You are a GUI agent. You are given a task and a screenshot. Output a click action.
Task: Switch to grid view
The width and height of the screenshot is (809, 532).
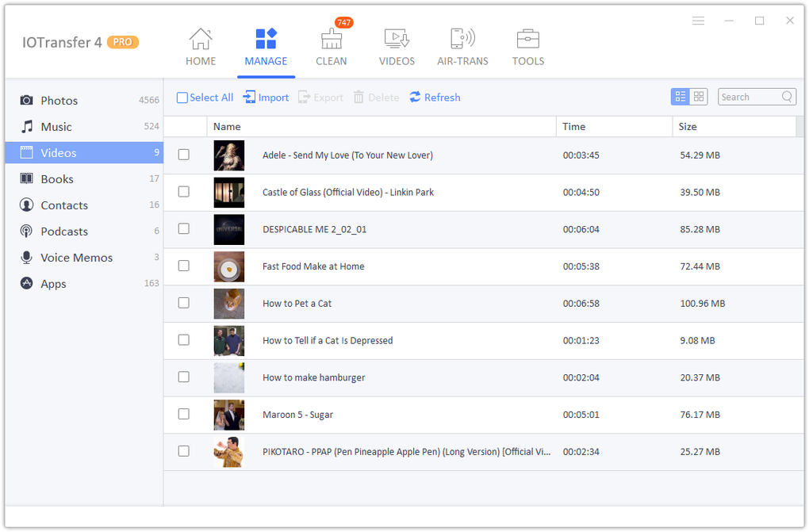[x=699, y=97]
